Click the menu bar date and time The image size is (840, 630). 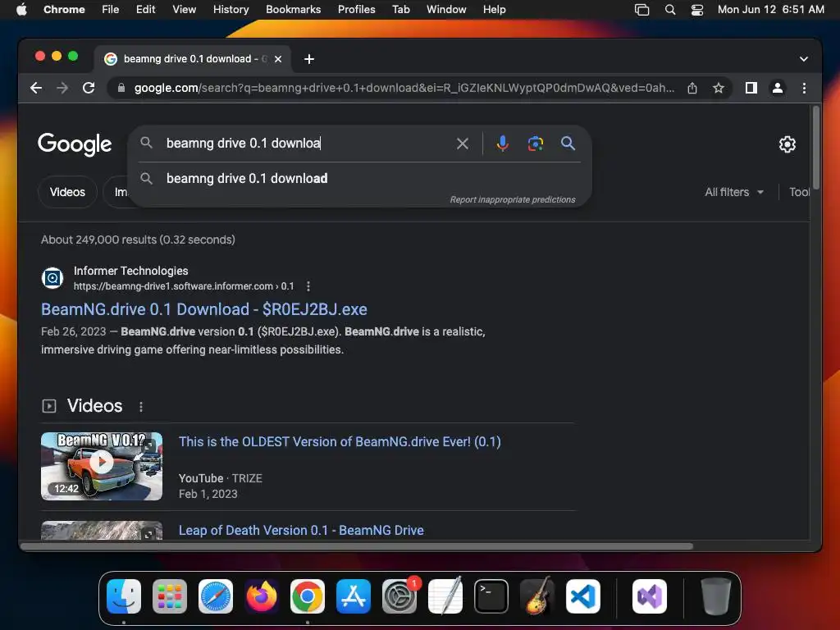pyautogui.click(x=770, y=10)
